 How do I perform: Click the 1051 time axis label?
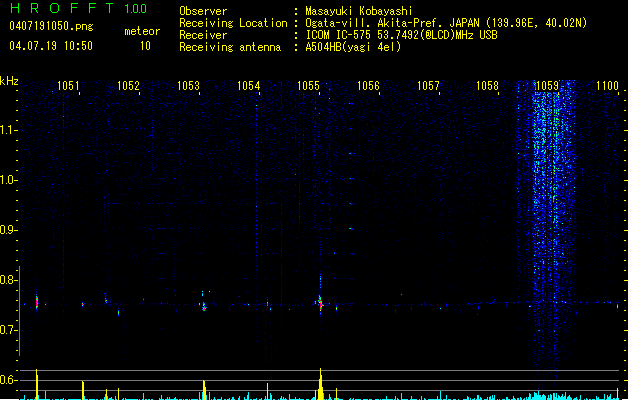pos(68,86)
